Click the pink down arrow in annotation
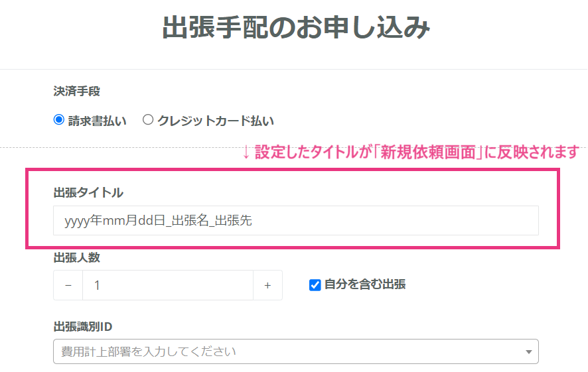 click(246, 152)
